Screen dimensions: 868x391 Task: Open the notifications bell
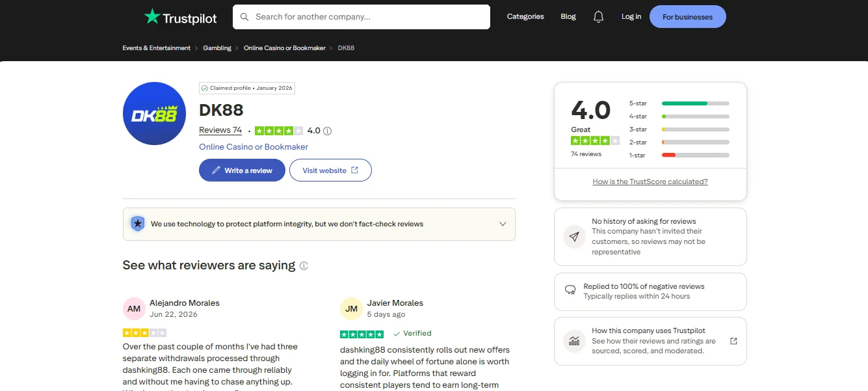(599, 17)
